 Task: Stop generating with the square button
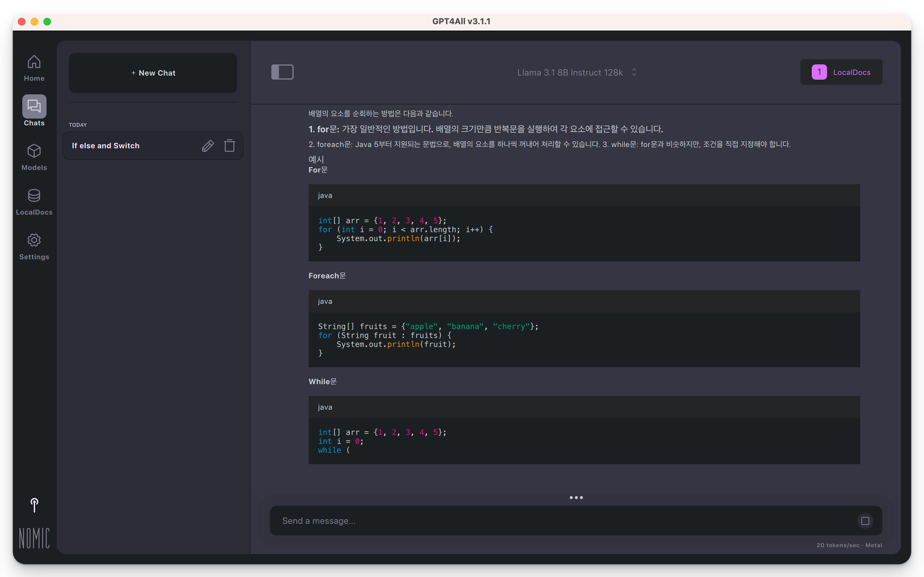[865, 521]
